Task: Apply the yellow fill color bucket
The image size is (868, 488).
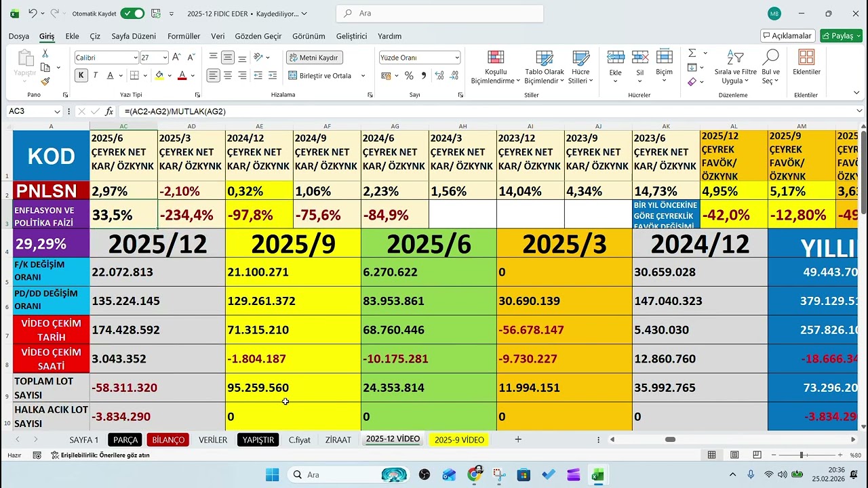Action: click(159, 75)
